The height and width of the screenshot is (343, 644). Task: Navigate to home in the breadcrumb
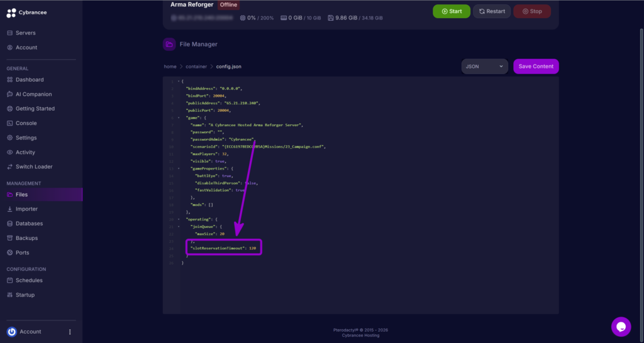pos(170,67)
